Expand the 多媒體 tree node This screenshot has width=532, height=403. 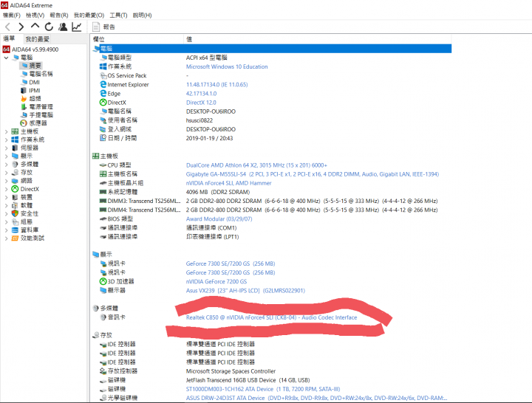(6, 165)
